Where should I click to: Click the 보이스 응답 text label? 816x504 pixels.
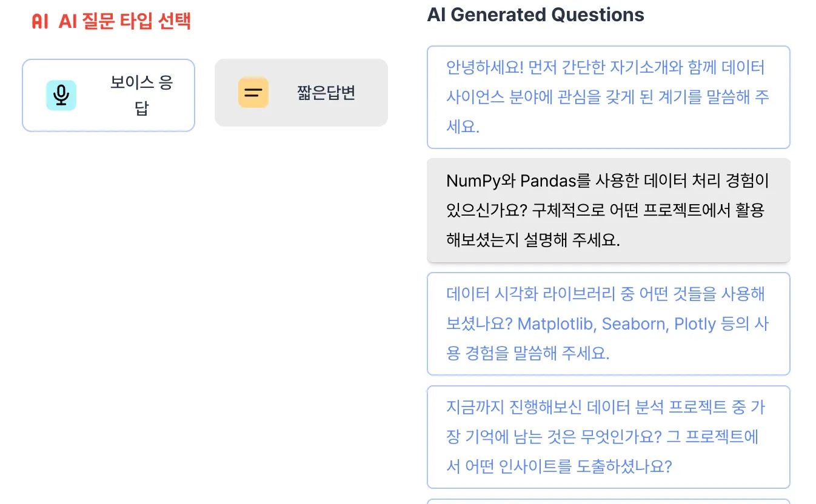click(142, 95)
